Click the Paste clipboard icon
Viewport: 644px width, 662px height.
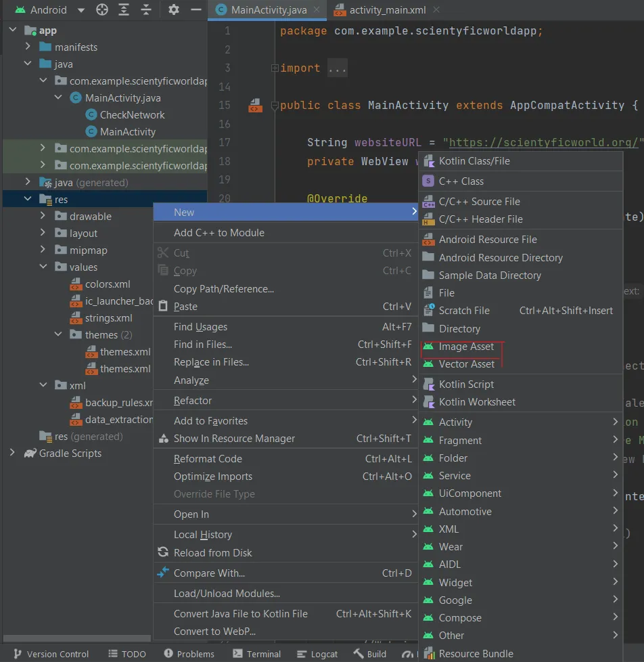163,306
